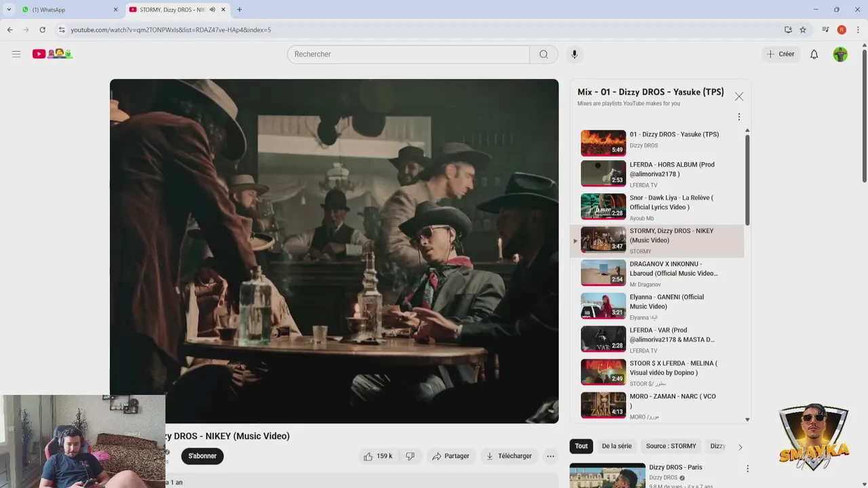Play LFERDA - VAR from playlist

(x=656, y=340)
